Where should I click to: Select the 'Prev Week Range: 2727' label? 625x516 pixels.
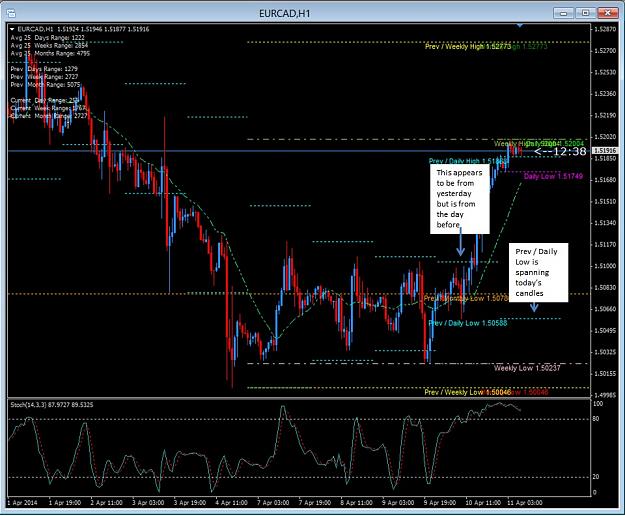pyautogui.click(x=44, y=77)
